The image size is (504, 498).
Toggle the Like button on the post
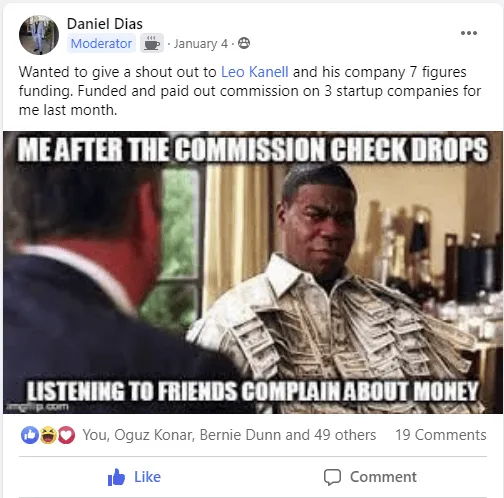pos(134,477)
